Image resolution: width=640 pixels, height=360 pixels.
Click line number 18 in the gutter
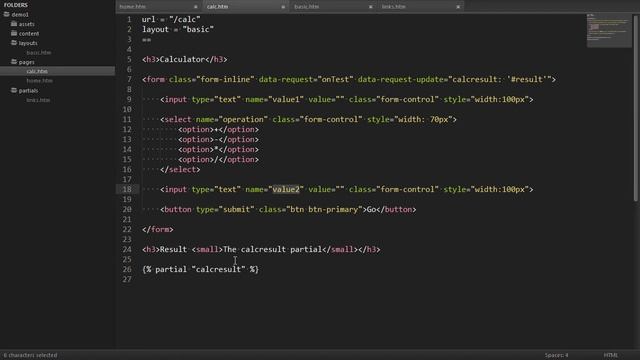tap(127, 189)
